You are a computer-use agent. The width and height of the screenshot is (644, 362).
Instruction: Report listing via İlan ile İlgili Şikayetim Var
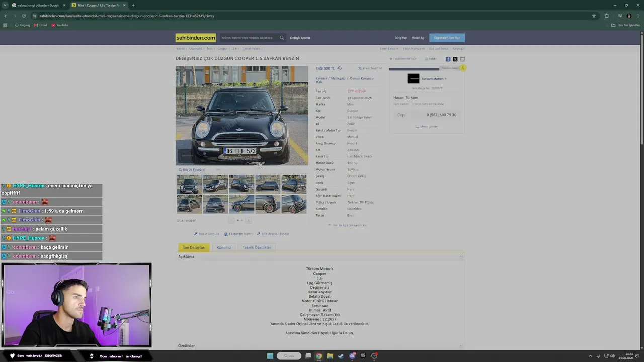(347, 225)
